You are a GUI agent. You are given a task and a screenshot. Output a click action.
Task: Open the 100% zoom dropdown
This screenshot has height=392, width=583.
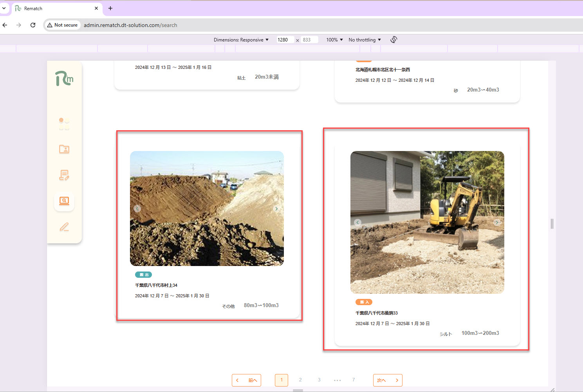[x=334, y=40]
